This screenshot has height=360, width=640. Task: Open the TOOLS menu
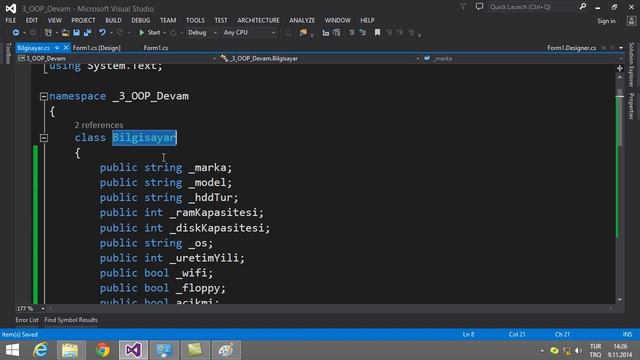[x=195, y=20]
